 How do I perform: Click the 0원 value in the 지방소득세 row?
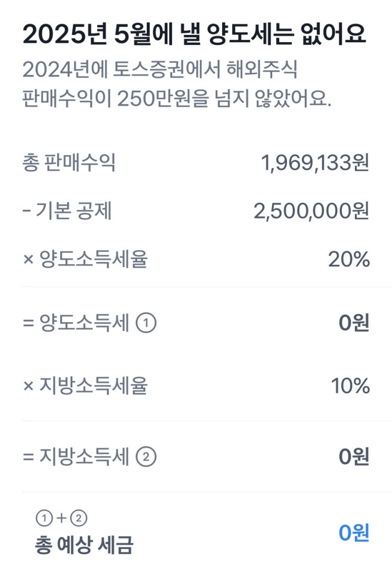coord(353,457)
